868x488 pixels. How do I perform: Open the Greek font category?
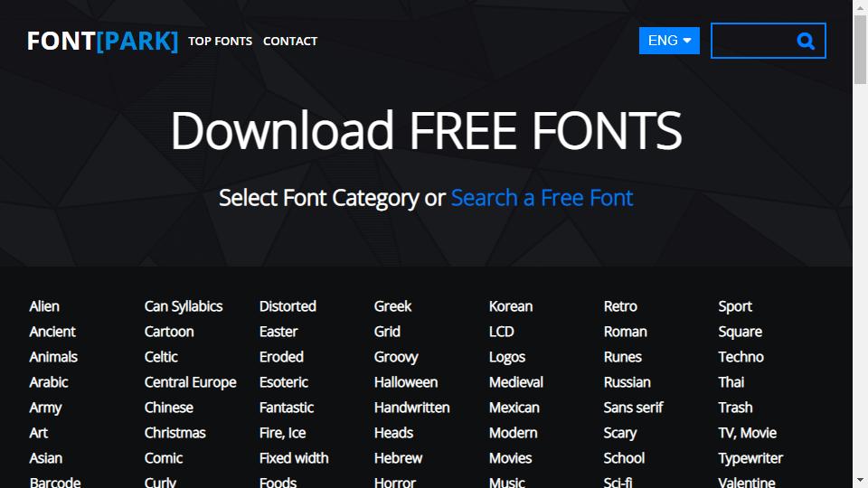pyautogui.click(x=392, y=306)
